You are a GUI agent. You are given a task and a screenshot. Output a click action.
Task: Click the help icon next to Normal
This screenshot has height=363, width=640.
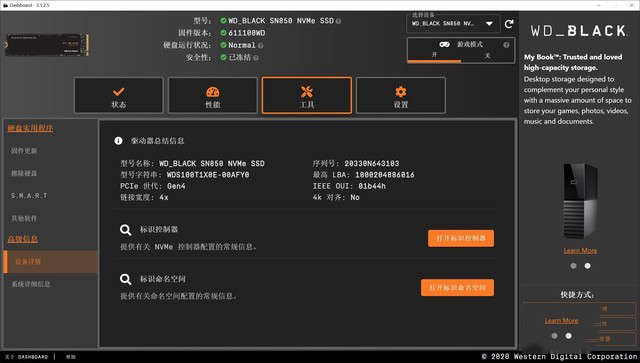pyautogui.click(x=260, y=46)
